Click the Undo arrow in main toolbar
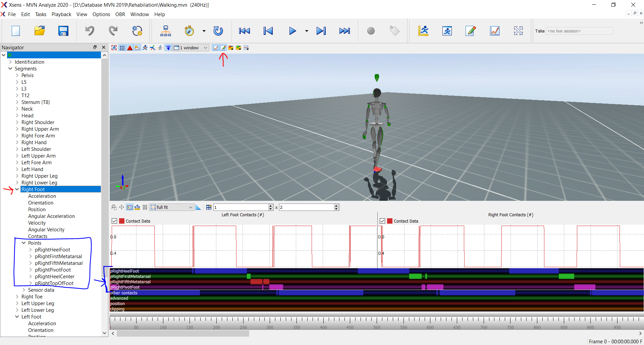 coord(90,31)
